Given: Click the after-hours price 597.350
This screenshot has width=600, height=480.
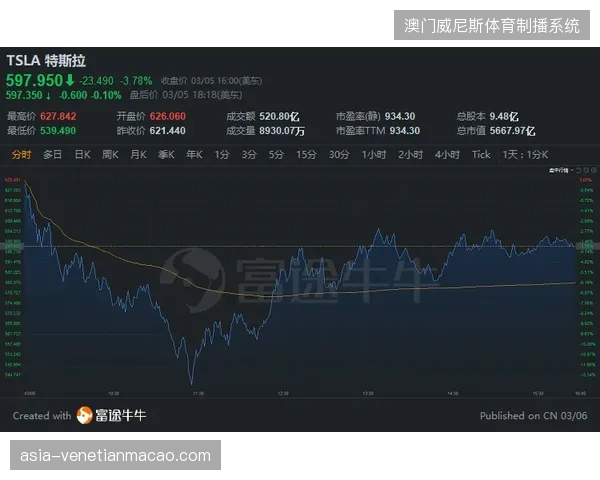Looking at the screenshot, I should click(24, 95).
